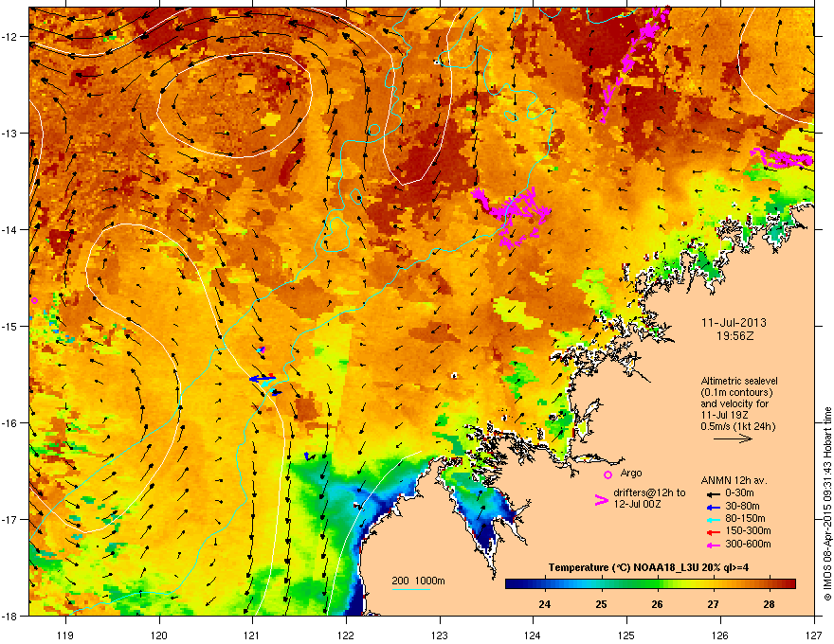The image size is (834, 644).
Task: Click the magenta drifters chevron legend symbol
Action: point(601,499)
